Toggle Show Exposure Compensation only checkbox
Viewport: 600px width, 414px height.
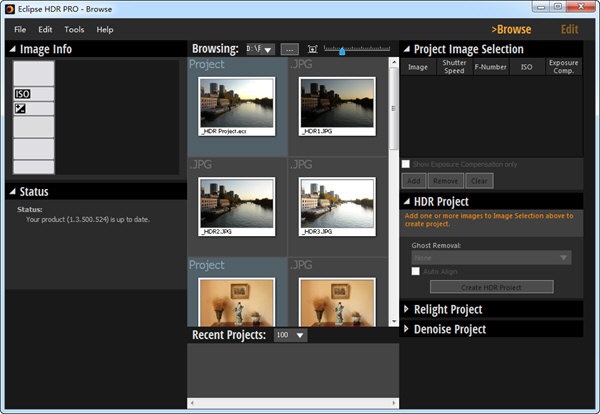(x=406, y=164)
